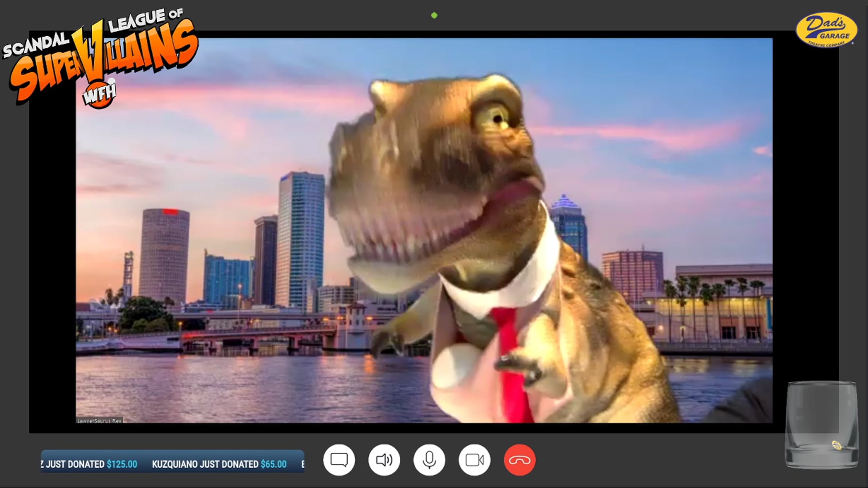Click the green status dot at top
Screen dimensions: 868x488
click(434, 15)
